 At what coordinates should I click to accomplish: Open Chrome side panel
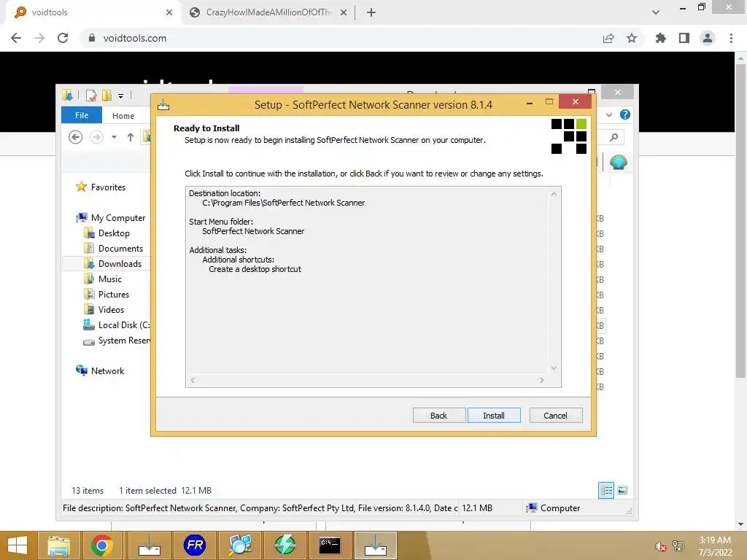[684, 38]
